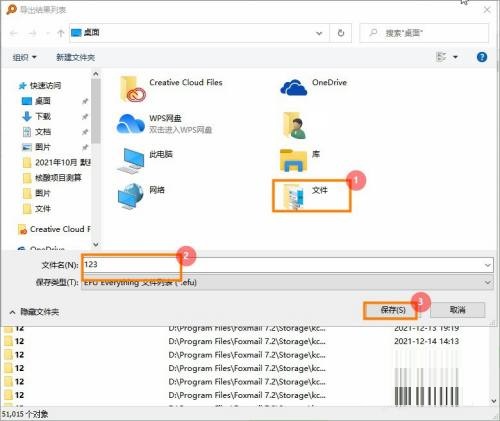Click the 保存(S) button
Screen dimensions: 500x421
click(x=393, y=310)
